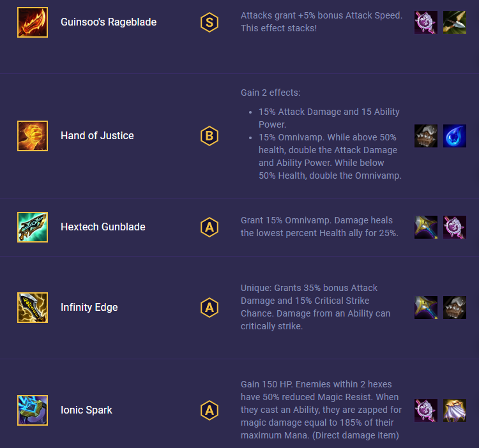Open the Ionic Spark item name

pyautogui.click(x=86, y=410)
